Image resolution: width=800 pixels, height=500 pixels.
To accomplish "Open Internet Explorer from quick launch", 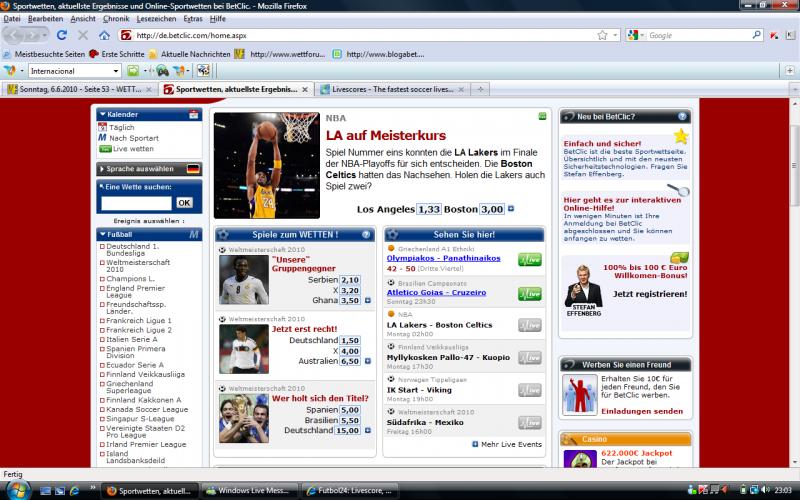I will [74, 491].
